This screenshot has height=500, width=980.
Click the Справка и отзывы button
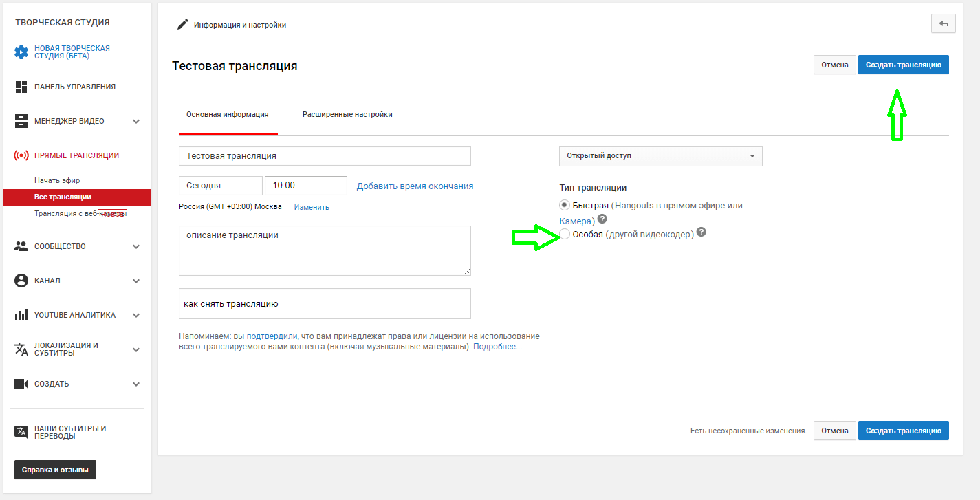(x=55, y=470)
